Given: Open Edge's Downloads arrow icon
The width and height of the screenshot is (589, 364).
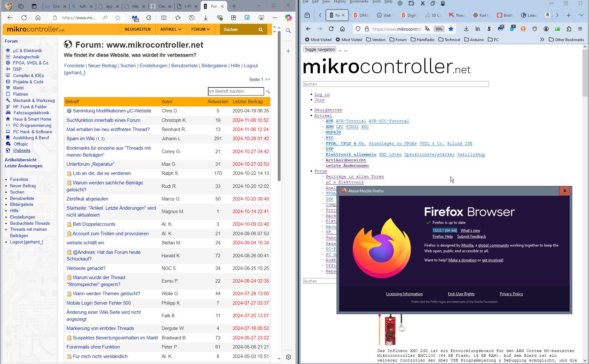Looking at the screenshot, I should 206,18.
